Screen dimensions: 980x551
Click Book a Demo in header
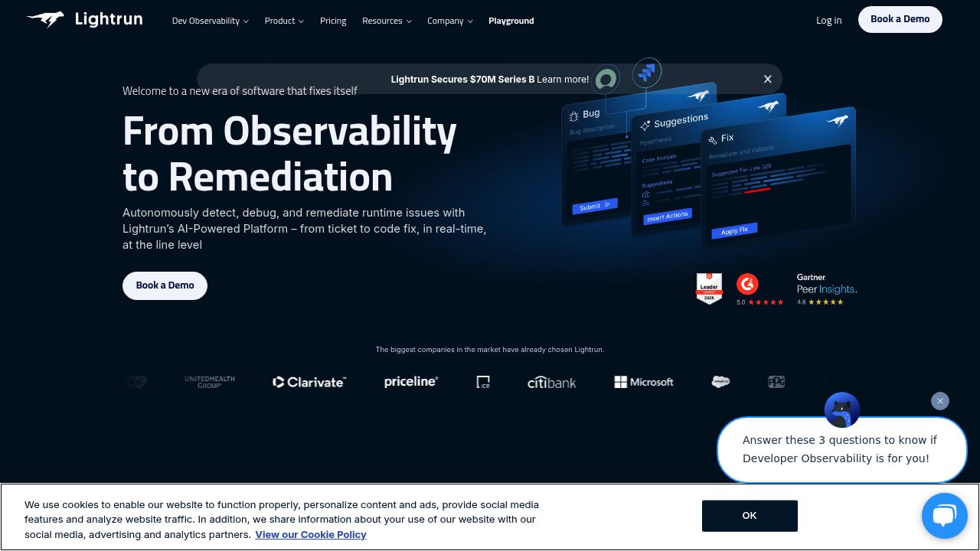point(900,19)
